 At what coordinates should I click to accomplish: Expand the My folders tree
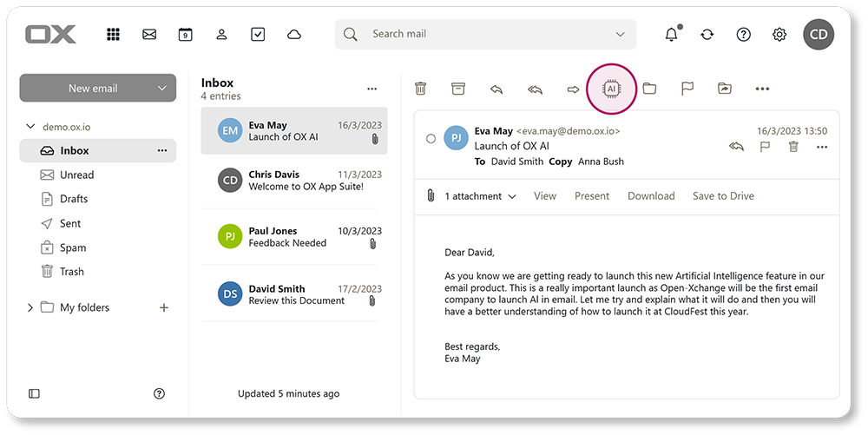(30, 307)
